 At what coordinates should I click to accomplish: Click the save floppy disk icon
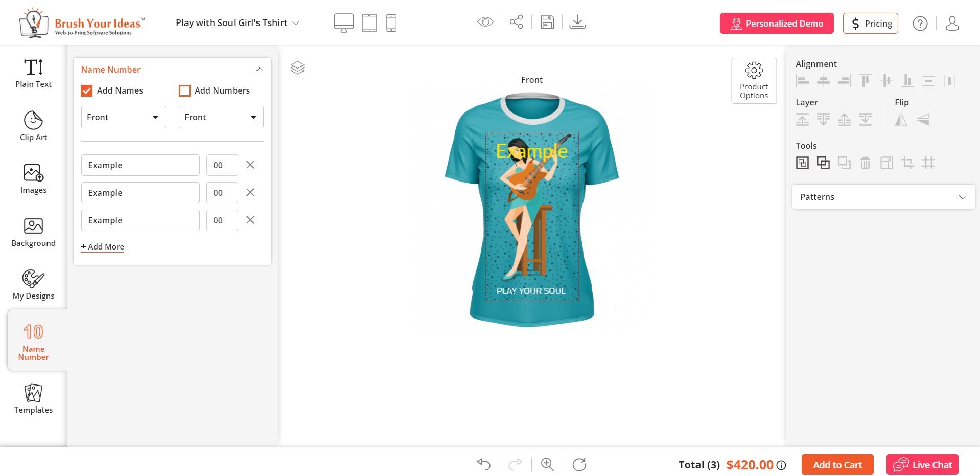(x=547, y=22)
